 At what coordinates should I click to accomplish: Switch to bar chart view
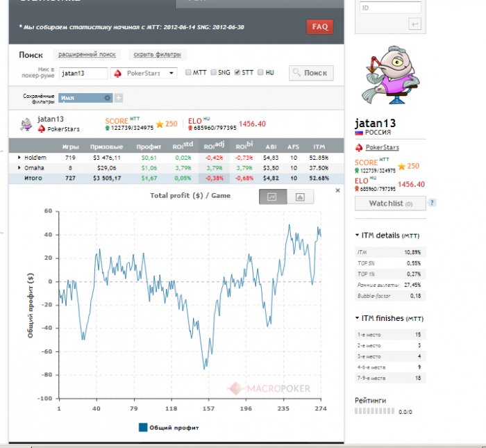pos(300,197)
